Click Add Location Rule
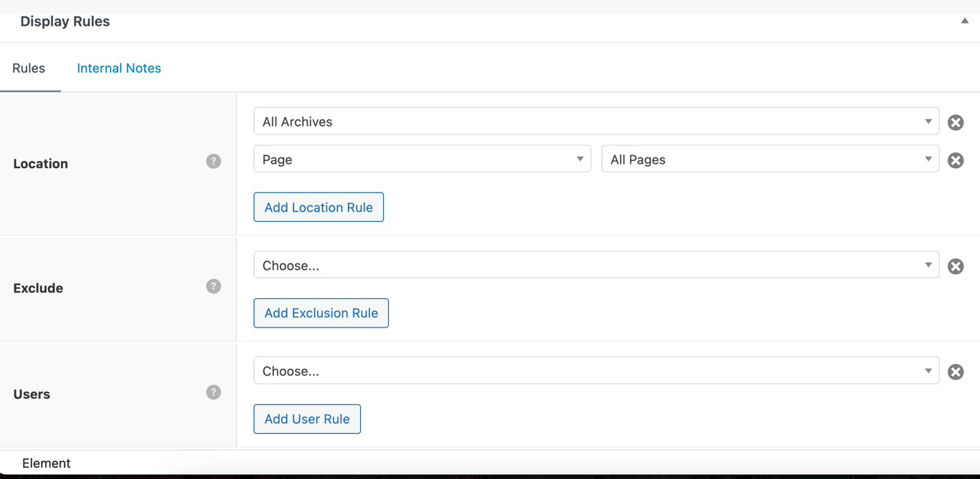 [319, 207]
